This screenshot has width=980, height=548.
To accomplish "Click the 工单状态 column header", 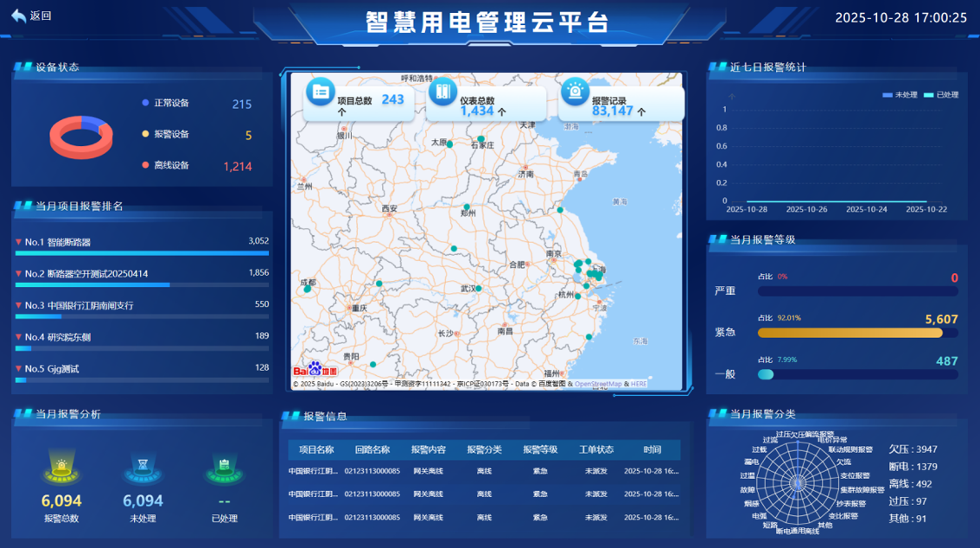I will click(596, 450).
